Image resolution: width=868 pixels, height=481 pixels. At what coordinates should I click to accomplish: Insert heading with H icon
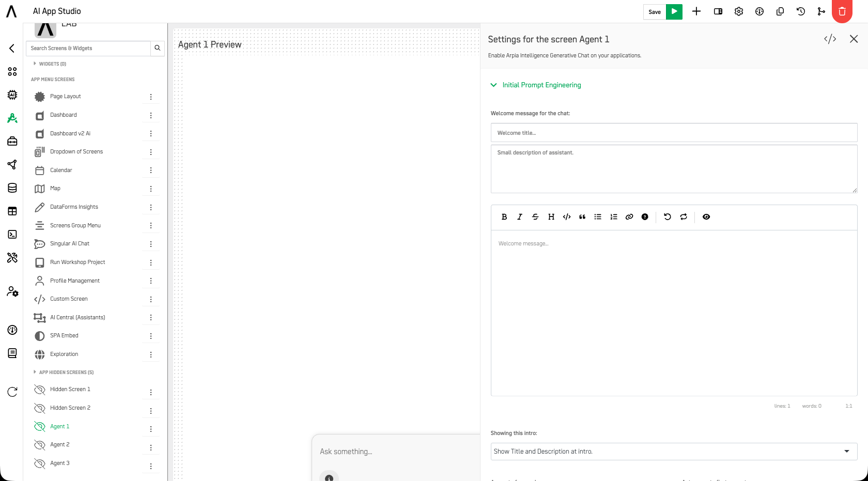pyautogui.click(x=551, y=217)
